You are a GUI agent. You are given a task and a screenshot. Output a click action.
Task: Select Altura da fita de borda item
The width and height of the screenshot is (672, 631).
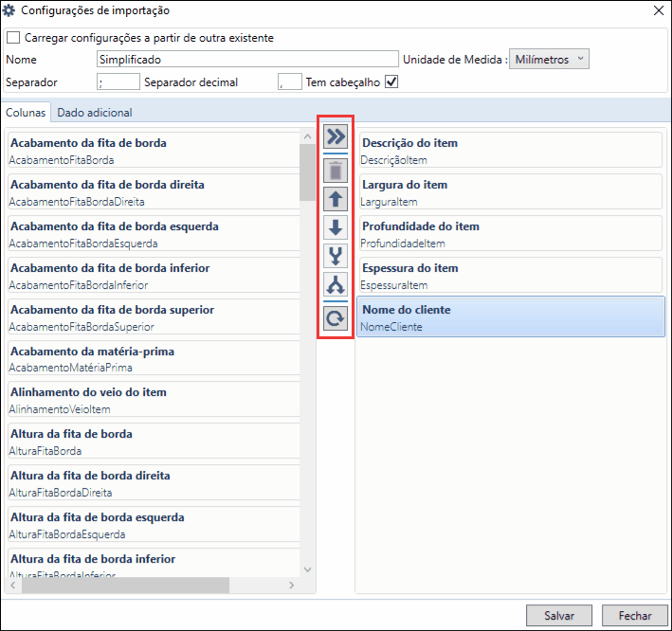coord(154,442)
